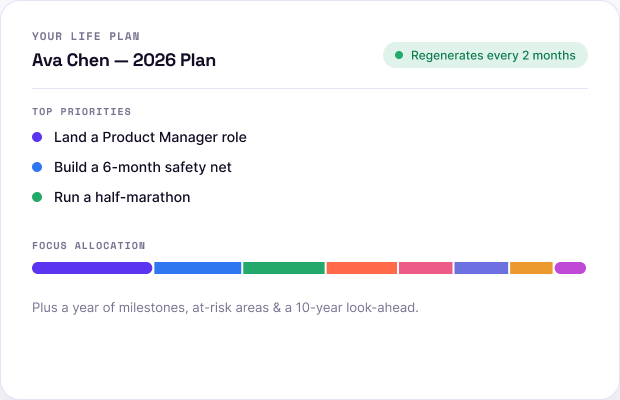This screenshot has width=620, height=400.
Task: Select the blue dot beside 6-month safety net
Action: [x=37, y=167]
